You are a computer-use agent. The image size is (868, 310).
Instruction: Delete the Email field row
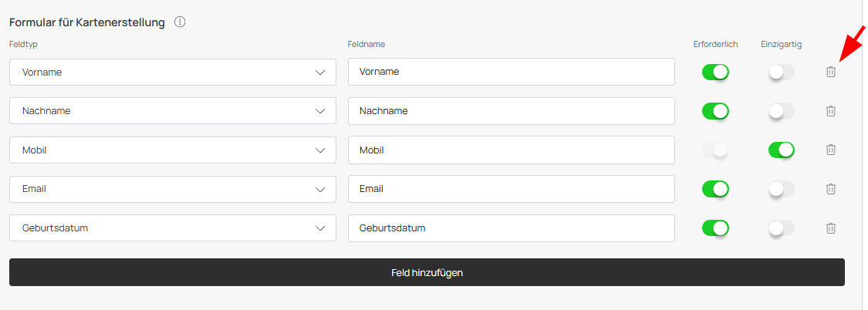831,189
